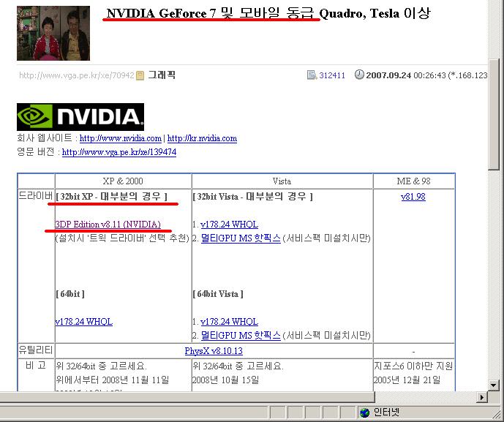Click the 위에서부터 2008년 11월 11일 text
Viewport: 504px width, 422px height.
click(x=112, y=380)
